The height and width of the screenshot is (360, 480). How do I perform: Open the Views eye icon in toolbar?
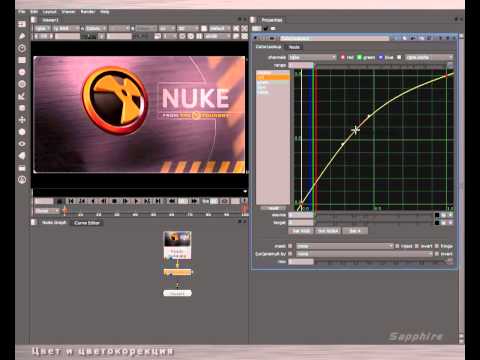click(22, 144)
